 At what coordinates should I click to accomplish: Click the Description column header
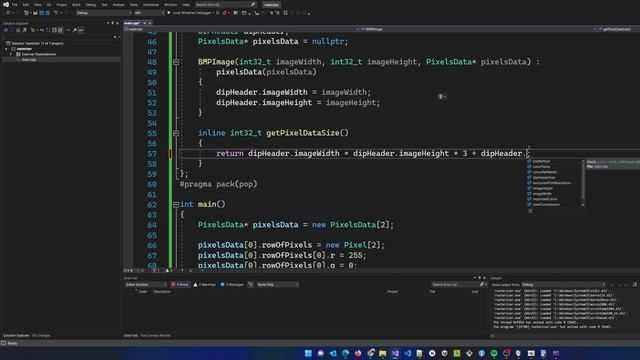(x=162, y=292)
